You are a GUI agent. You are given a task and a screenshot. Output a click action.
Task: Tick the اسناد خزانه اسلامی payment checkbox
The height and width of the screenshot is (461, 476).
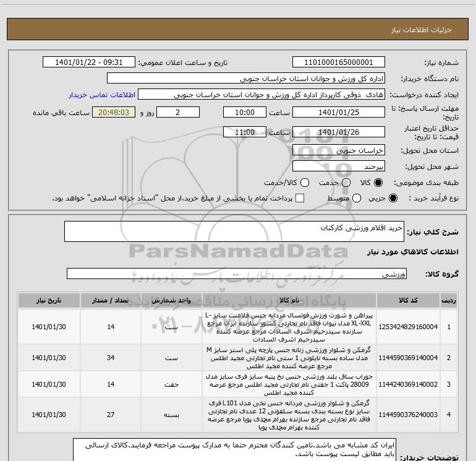pyautogui.click(x=300, y=198)
